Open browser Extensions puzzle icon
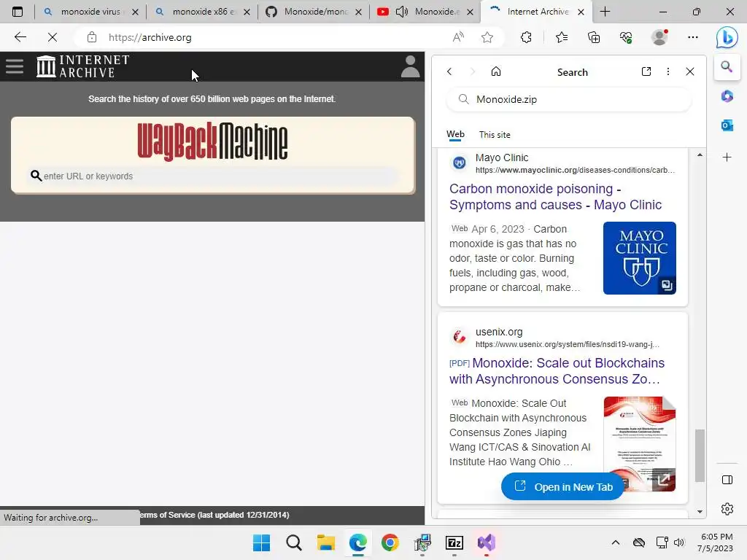Viewport: 747px width, 560px height. [526, 37]
